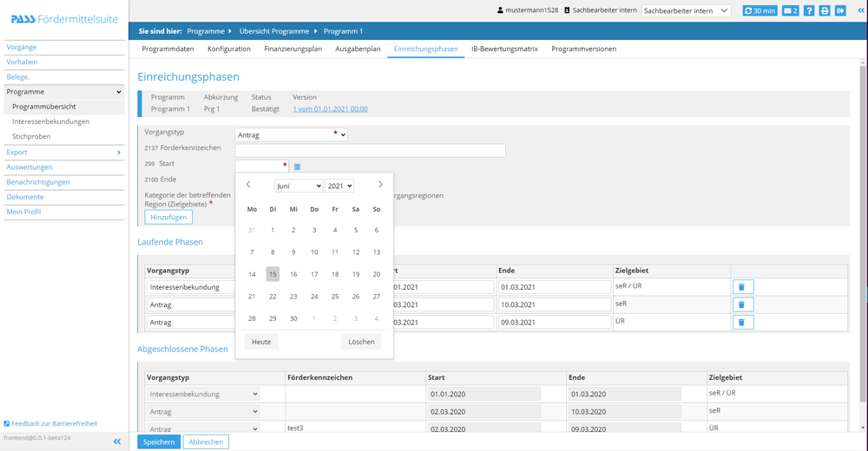Click the print icon in header

[825, 10]
